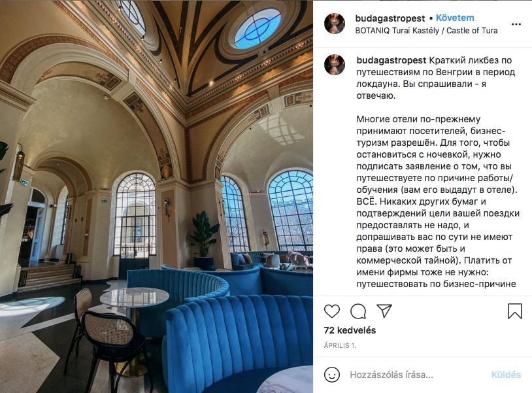The height and width of the screenshot is (393, 532).
Task: Toggle the Követem following button
Action: click(x=455, y=18)
